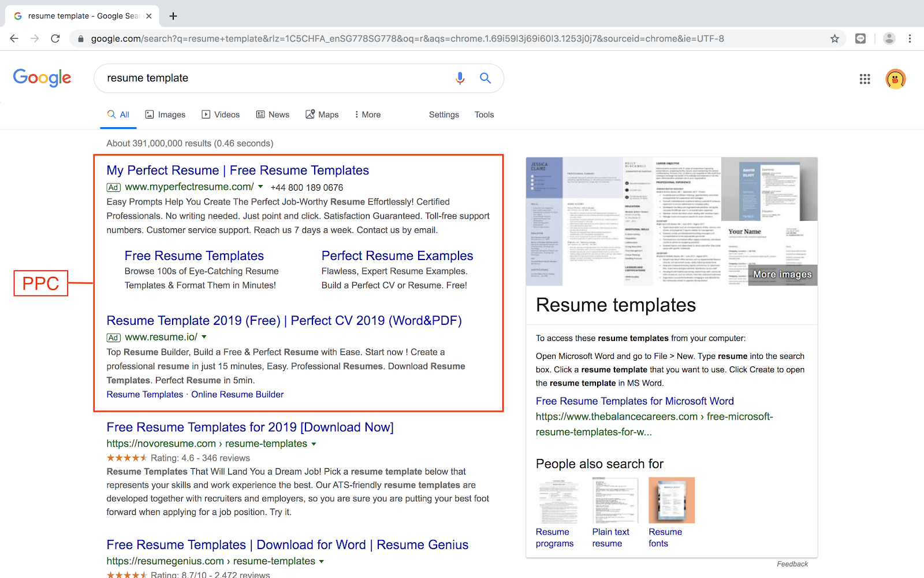This screenshot has height=578, width=924.
Task: Open the Google apps grid
Action: [x=865, y=79]
